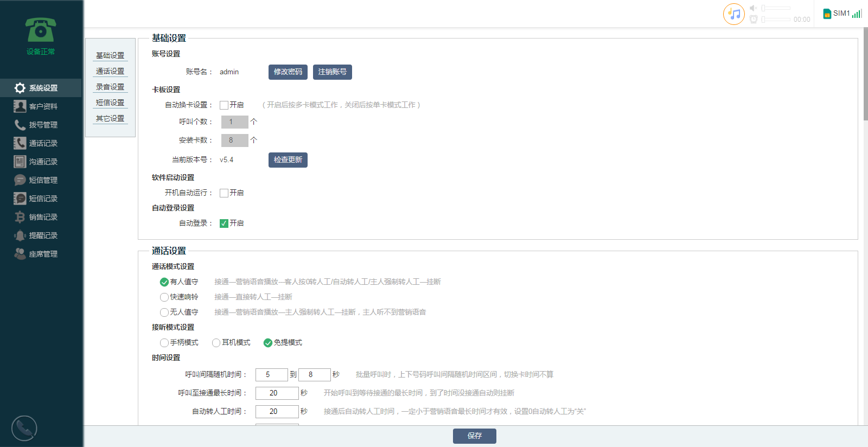Open 销售记录 sales icon
Image resolution: width=868 pixels, height=447 pixels.
(x=20, y=217)
